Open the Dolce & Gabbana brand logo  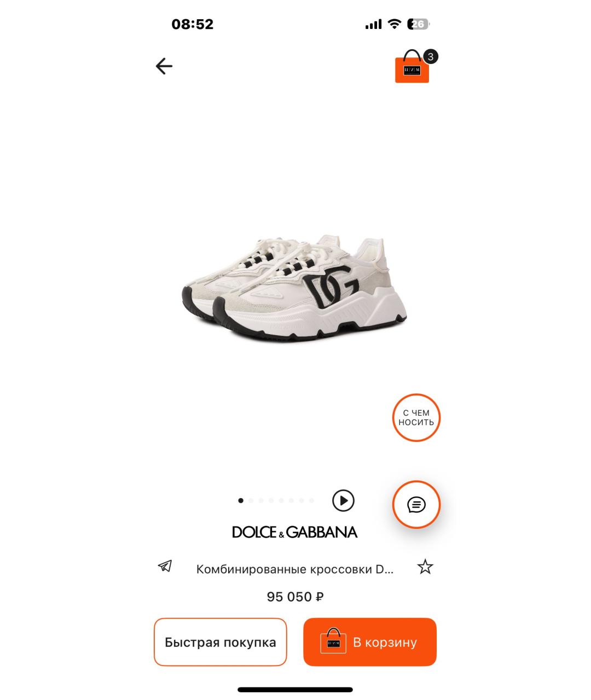click(x=295, y=532)
